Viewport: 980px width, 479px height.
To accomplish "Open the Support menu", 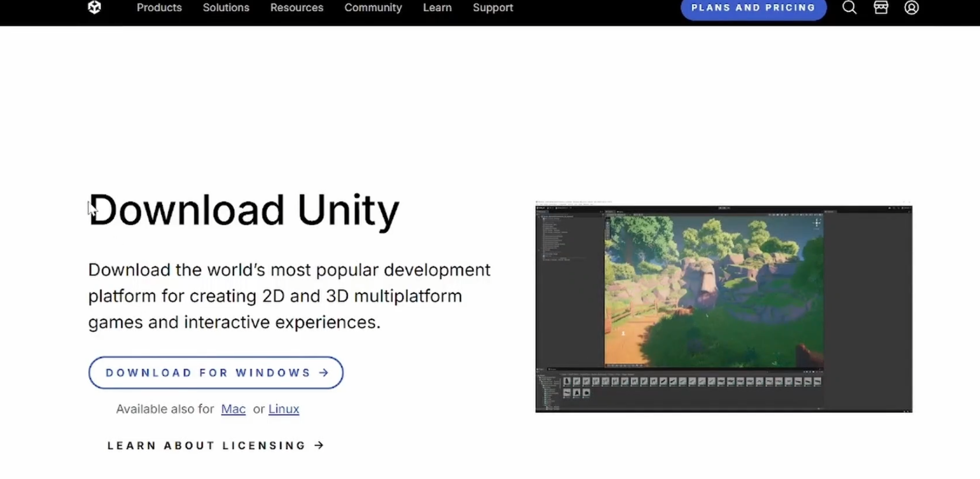I will [x=493, y=7].
